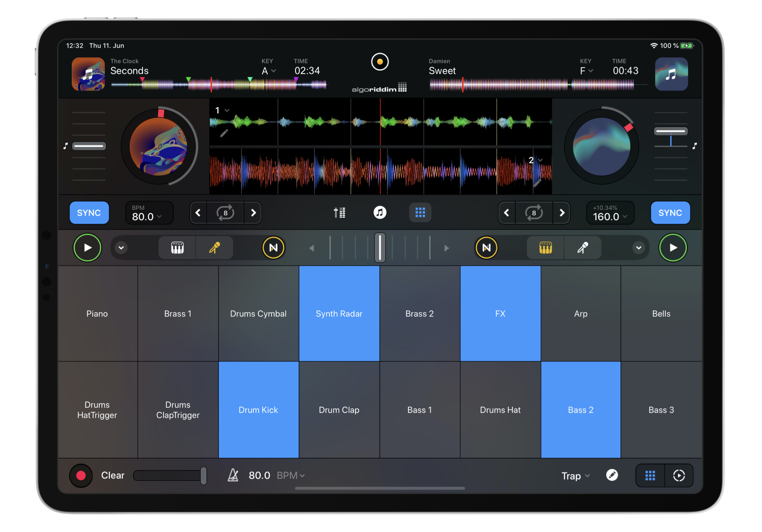
Task: Open the Trap sample pack dropdown
Action: tap(575, 476)
